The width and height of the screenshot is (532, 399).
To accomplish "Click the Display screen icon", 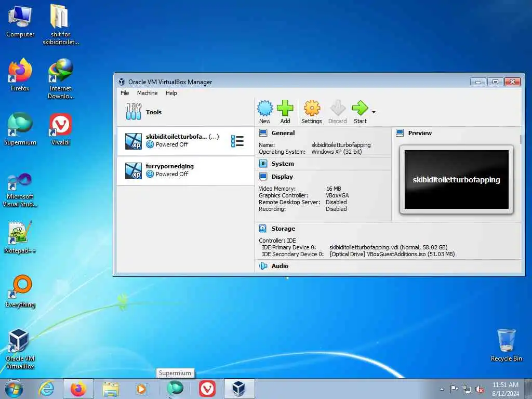I will (263, 177).
